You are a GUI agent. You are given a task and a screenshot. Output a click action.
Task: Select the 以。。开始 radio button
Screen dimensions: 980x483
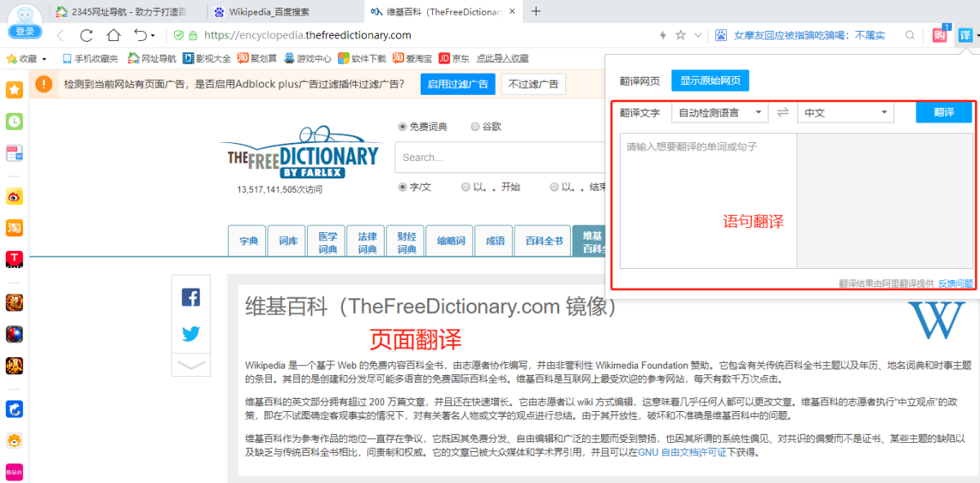(466, 186)
